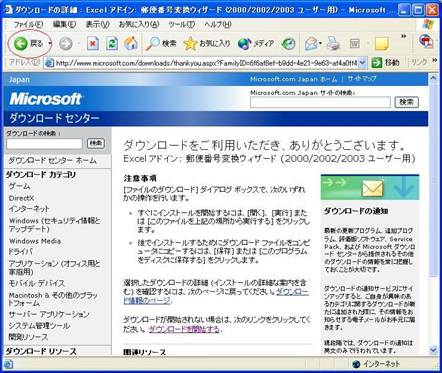The width and height of the screenshot is (442, 373).
Task: Click the Edit with Word toolbar icon
Action: tap(355, 44)
